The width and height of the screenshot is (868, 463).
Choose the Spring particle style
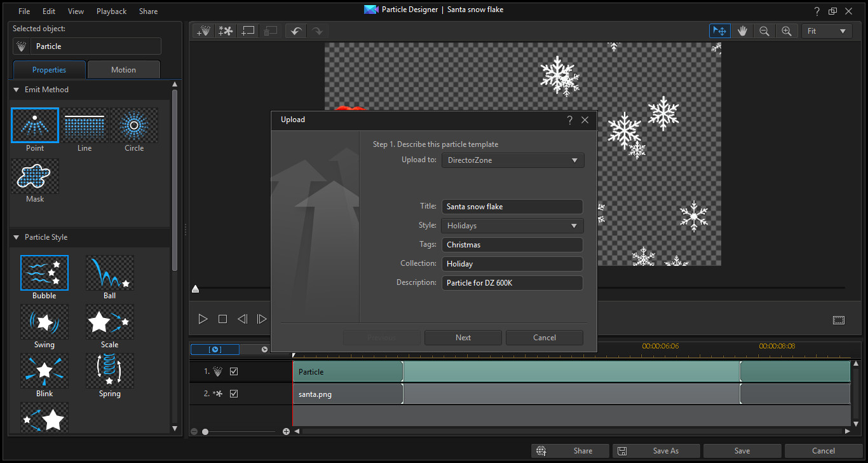(x=110, y=371)
